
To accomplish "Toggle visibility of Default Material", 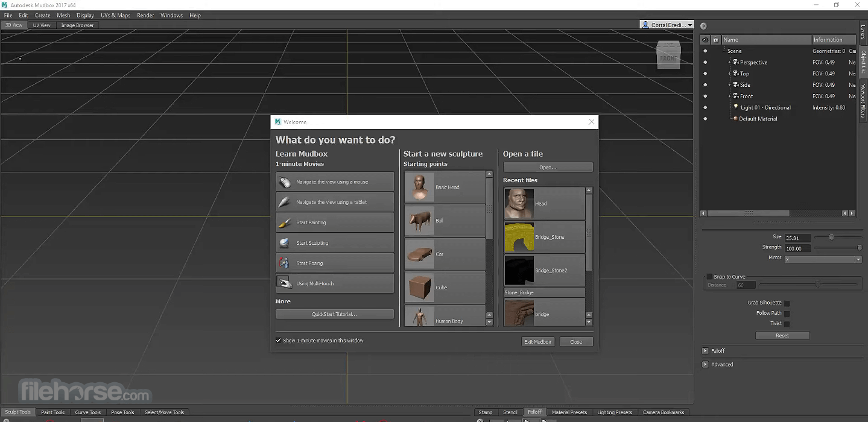I will [705, 119].
